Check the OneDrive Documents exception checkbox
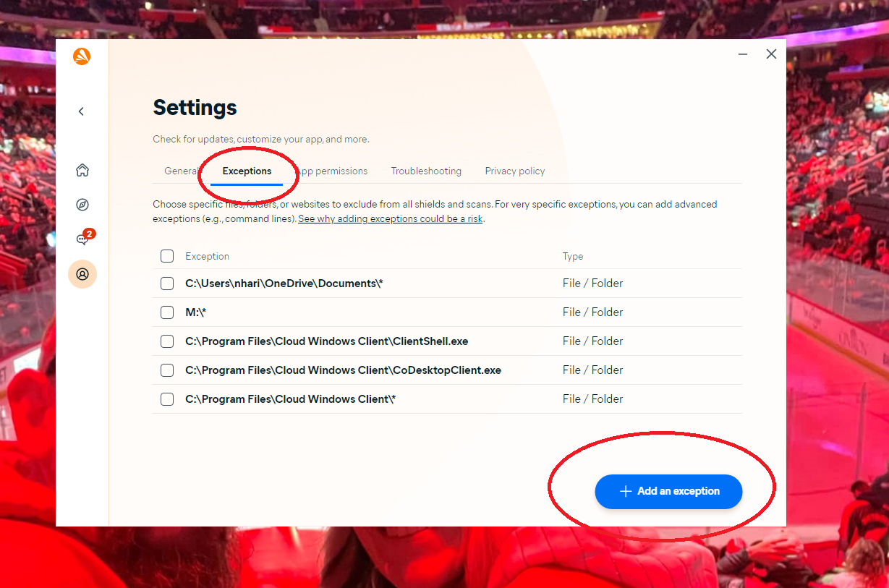This screenshot has width=889, height=588. 167,284
